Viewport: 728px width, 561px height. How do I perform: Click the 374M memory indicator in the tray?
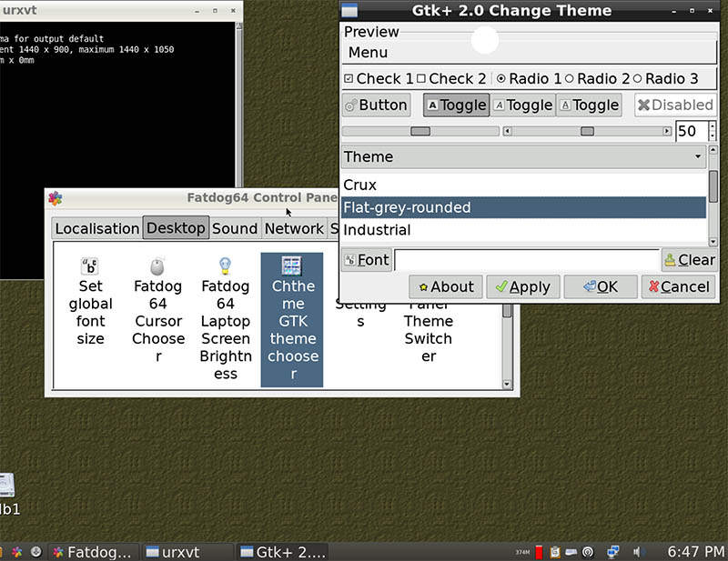(x=522, y=552)
